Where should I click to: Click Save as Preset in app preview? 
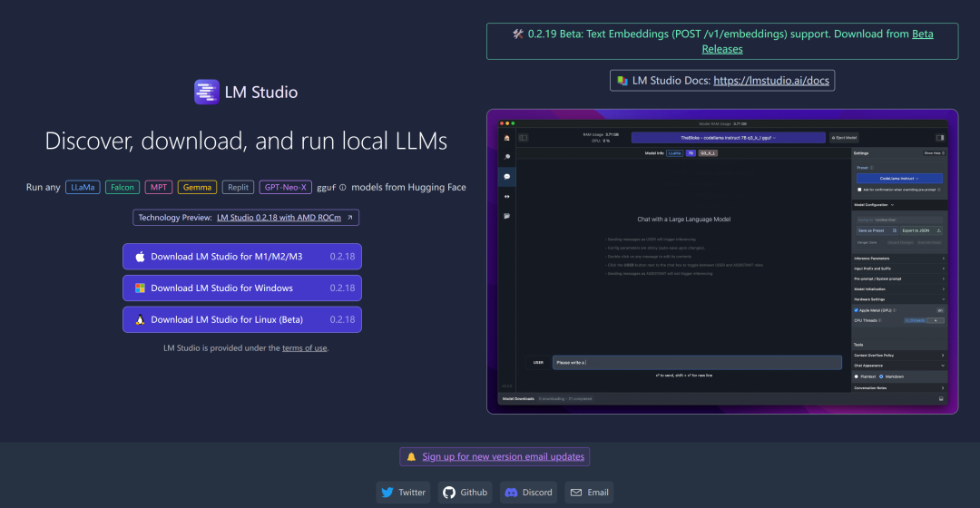(877, 230)
